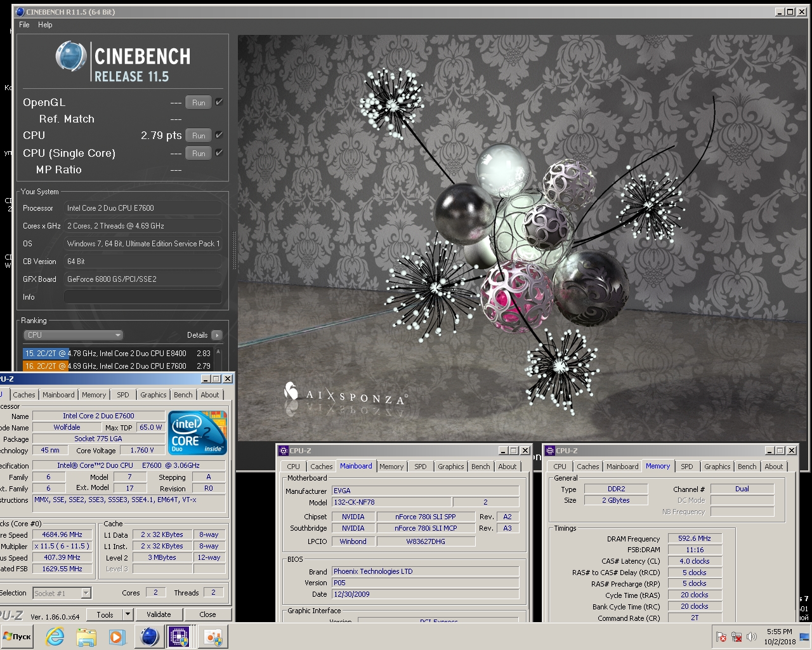Screen dimensions: 812x650
Task: Click the Multiplier value x 11.5 (6 - 11.5)
Action: [62, 546]
